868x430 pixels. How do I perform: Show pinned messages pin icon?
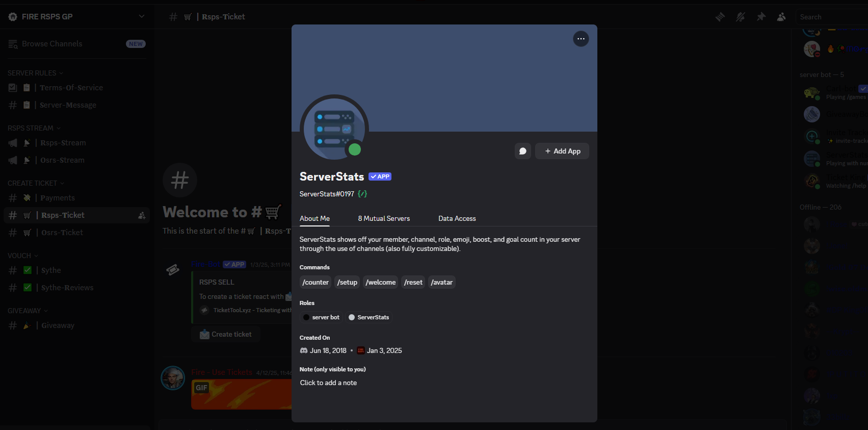click(x=761, y=17)
